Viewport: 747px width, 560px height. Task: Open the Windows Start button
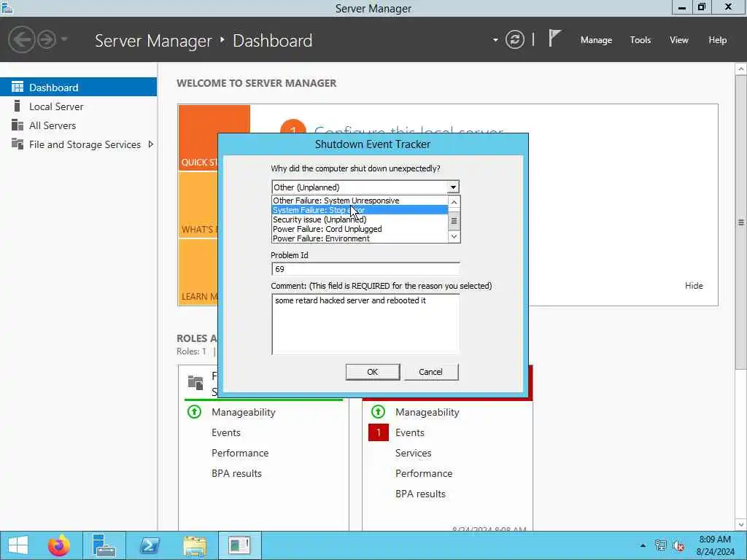(18, 545)
